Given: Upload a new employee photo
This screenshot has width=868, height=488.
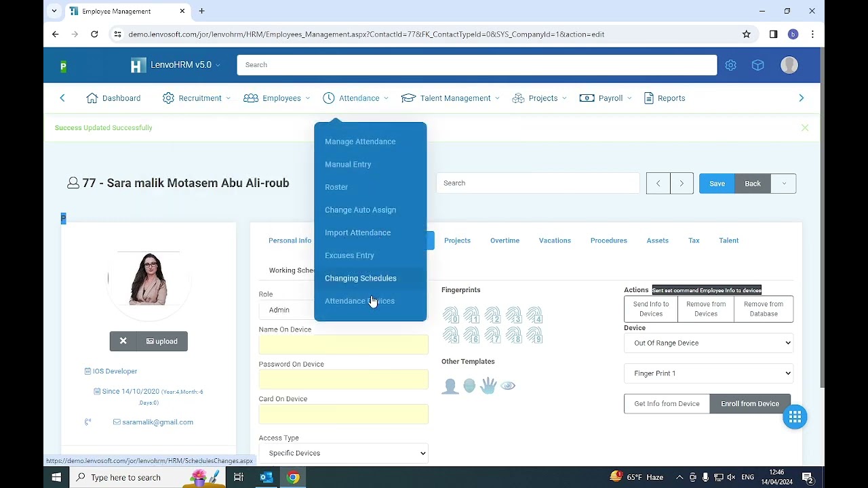Looking at the screenshot, I should point(162,342).
